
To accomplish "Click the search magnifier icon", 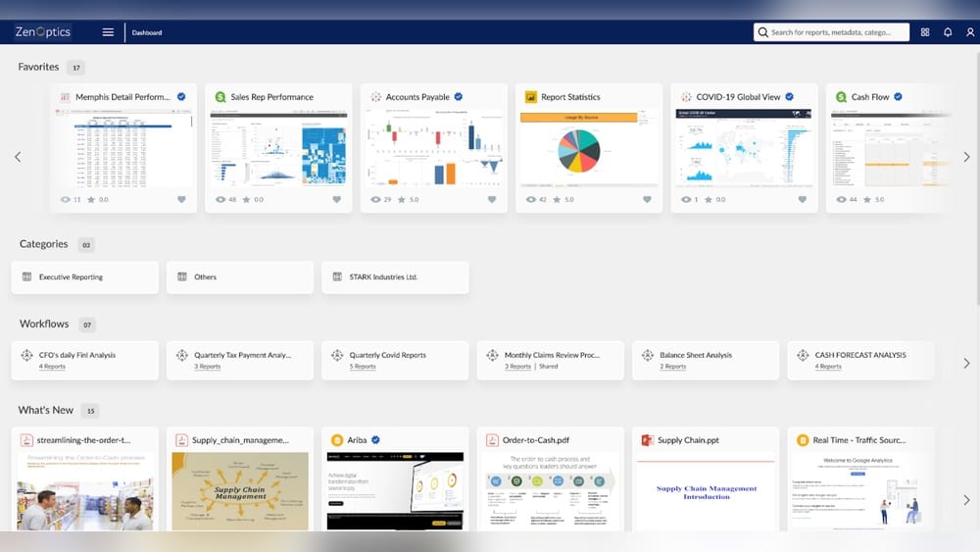I will 762,32.
